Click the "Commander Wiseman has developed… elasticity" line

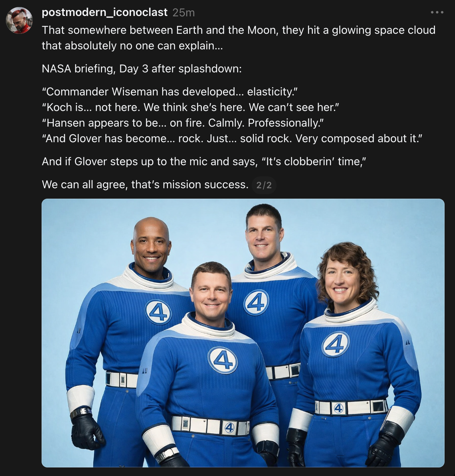click(x=170, y=92)
